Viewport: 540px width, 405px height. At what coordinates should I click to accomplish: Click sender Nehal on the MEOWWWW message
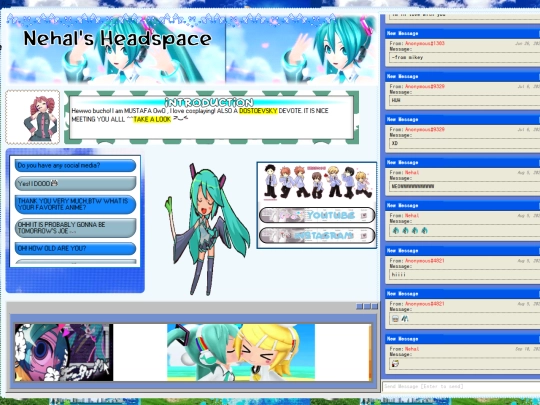coord(412,173)
